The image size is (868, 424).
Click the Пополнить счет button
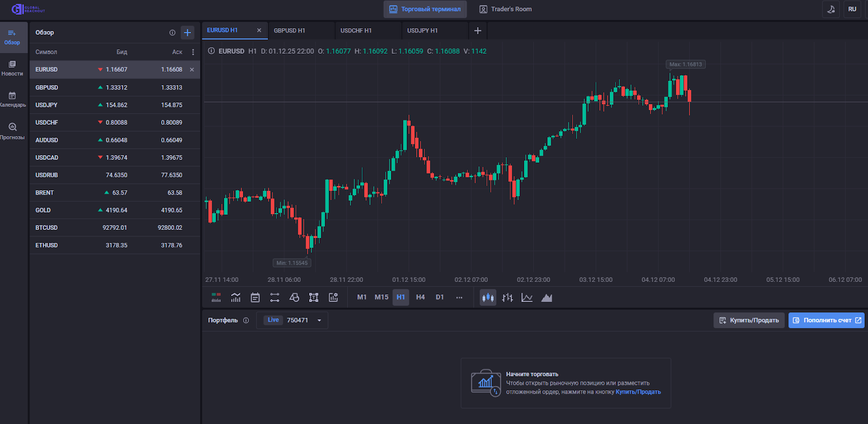tap(826, 320)
